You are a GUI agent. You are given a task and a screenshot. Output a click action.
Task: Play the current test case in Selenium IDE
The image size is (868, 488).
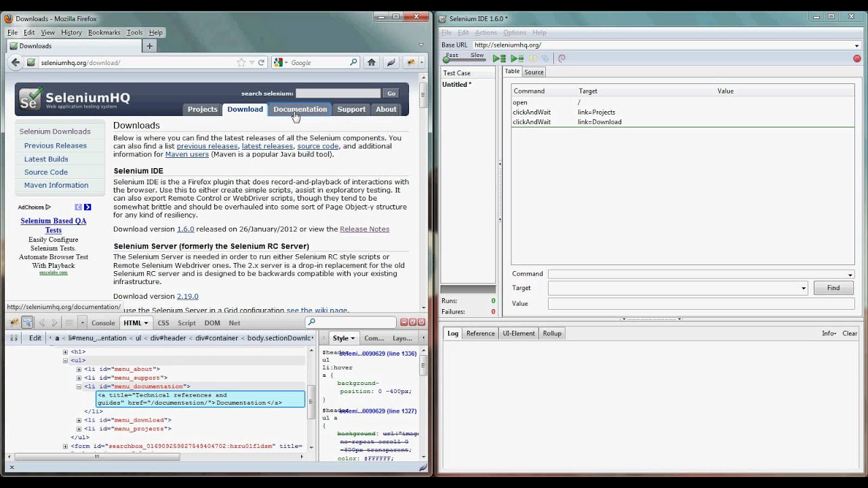[516, 59]
